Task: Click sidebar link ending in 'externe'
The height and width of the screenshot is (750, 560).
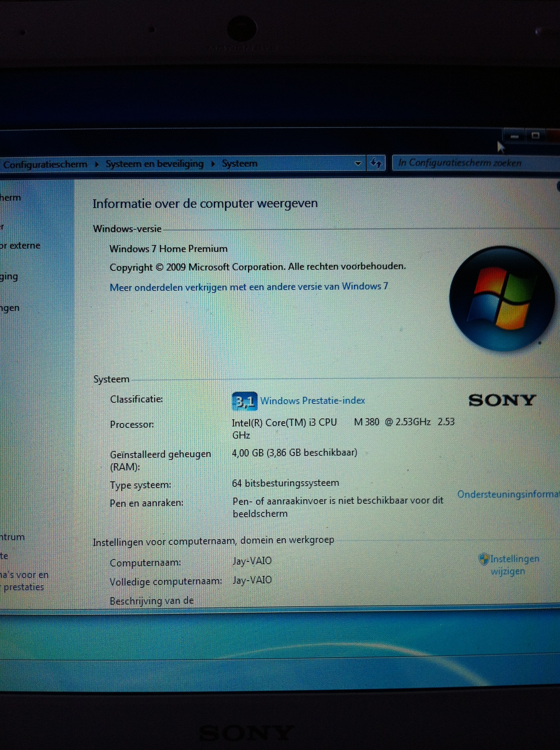Action: [20, 245]
